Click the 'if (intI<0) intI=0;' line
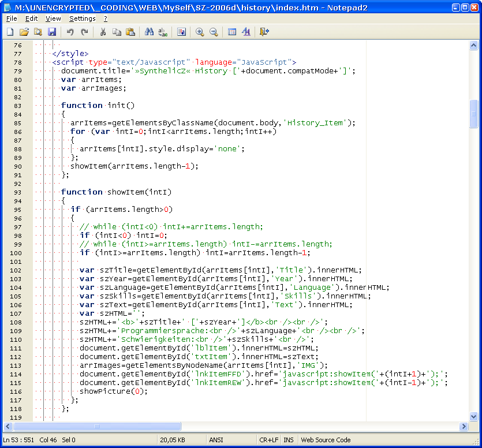Image resolution: width=482 pixels, height=448 pixels. point(124,236)
